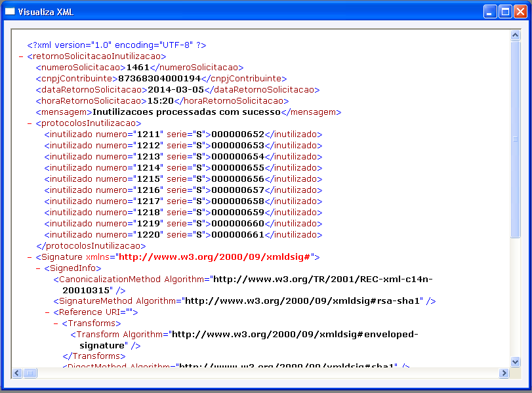Collapse the Signature xmlns node

[x=30, y=257]
